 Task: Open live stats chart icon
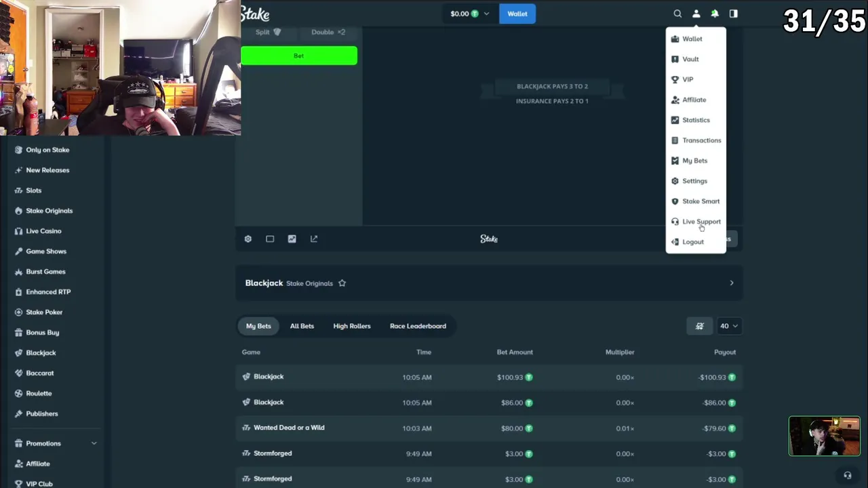click(292, 239)
